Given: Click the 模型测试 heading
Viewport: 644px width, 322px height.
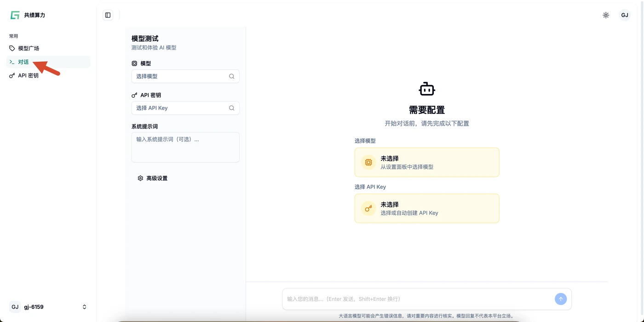Looking at the screenshot, I should click(145, 39).
